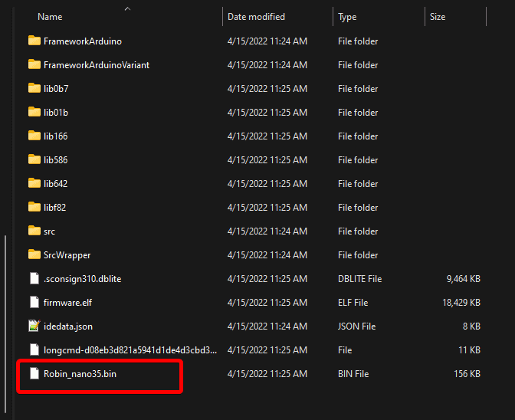Select the firmware.elf file name

tap(67, 303)
